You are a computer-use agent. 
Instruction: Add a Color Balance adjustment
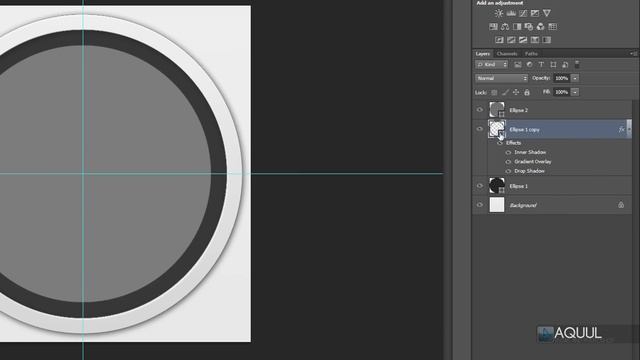pos(505,27)
